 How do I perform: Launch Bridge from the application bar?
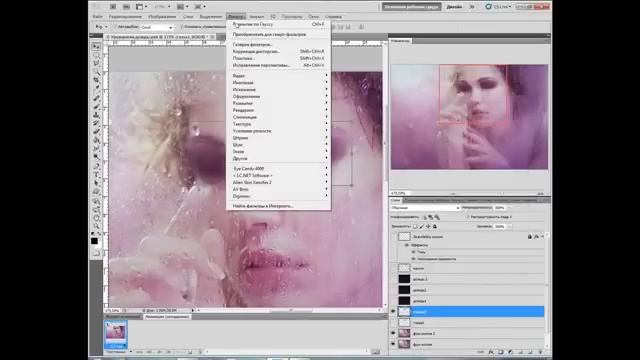(113, 7)
